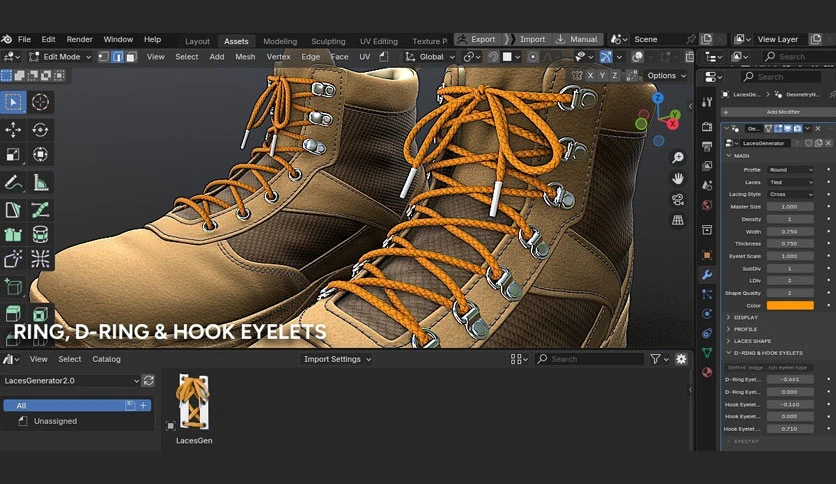Open the Options dropdown in viewport
The width and height of the screenshot is (836, 484).
pos(666,76)
